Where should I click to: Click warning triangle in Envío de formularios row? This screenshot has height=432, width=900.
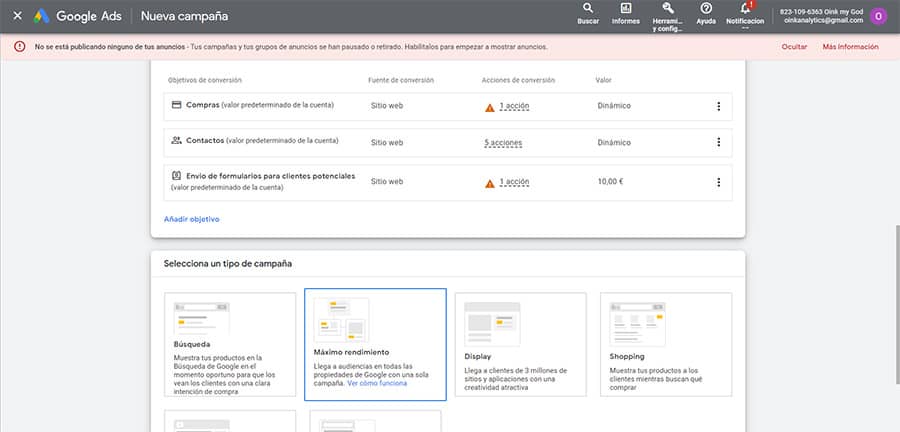[x=490, y=184]
